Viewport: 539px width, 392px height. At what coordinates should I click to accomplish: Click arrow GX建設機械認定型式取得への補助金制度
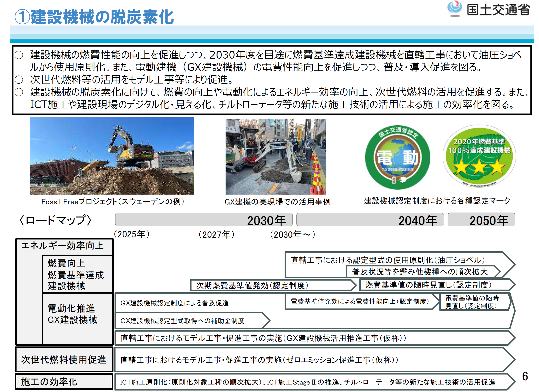coord(192,321)
